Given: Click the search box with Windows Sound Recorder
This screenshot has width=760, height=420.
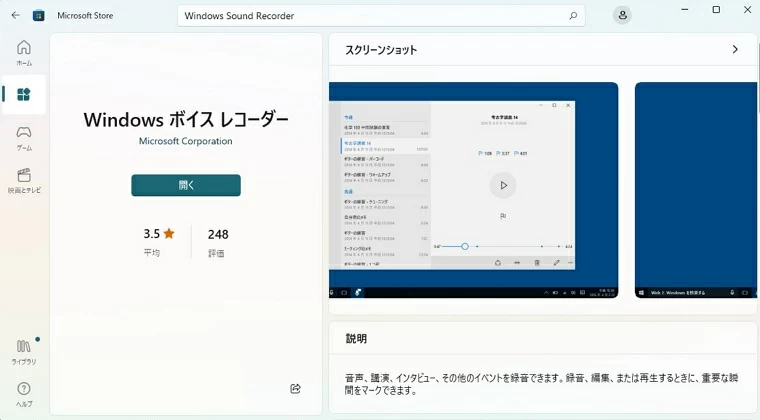Looking at the screenshot, I should coord(381,16).
